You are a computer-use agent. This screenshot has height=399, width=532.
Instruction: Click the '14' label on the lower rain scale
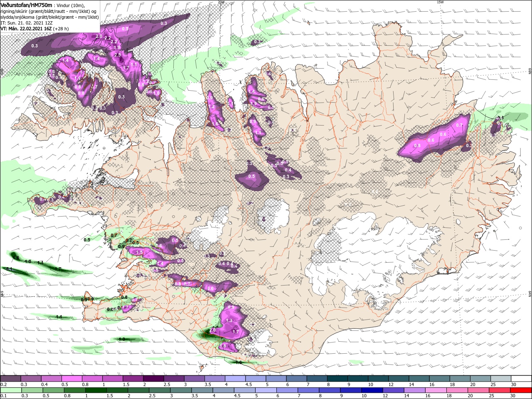point(406,396)
